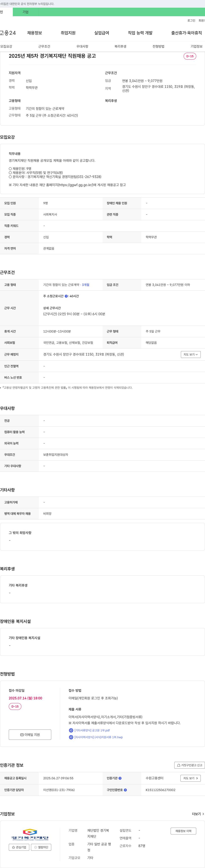The height and width of the screenshot is (868, 205).
Task: Click the 근로자수 87명 value
Action: 142,846
